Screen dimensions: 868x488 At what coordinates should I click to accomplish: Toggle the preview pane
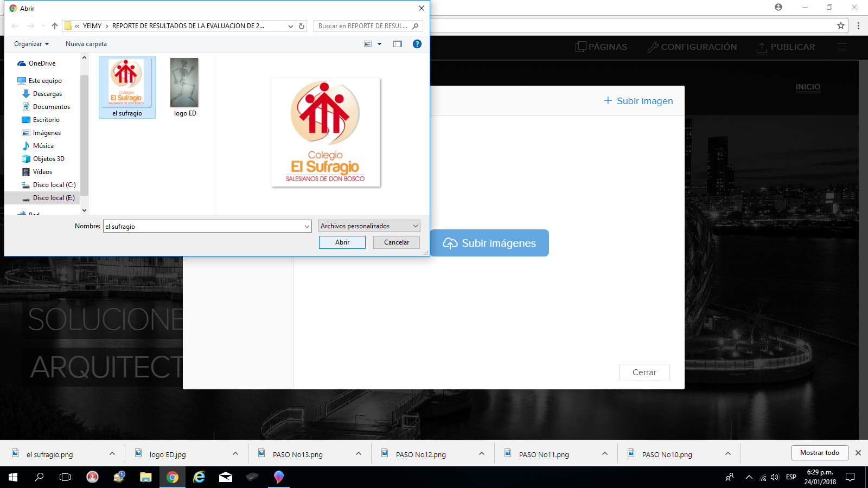(x=398, y=44)
